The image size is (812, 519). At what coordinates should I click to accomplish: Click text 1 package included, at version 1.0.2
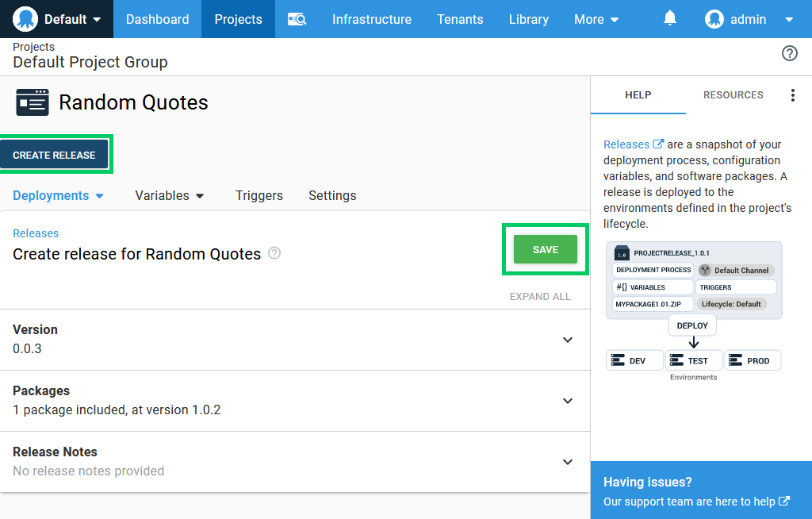tap(117, 409)
